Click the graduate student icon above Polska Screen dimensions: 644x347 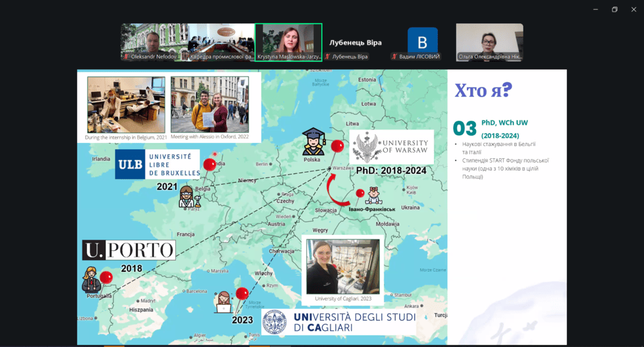[x=314, y=142]
